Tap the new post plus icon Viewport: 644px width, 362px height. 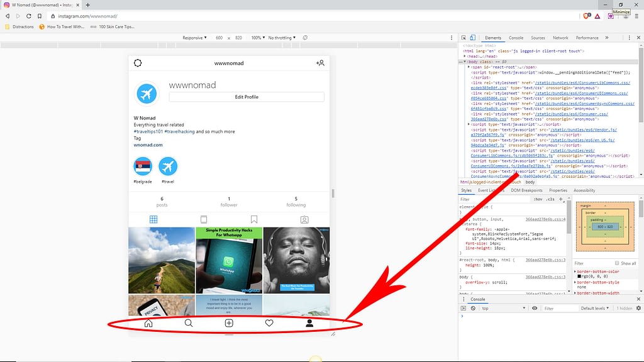click(229, 324)
